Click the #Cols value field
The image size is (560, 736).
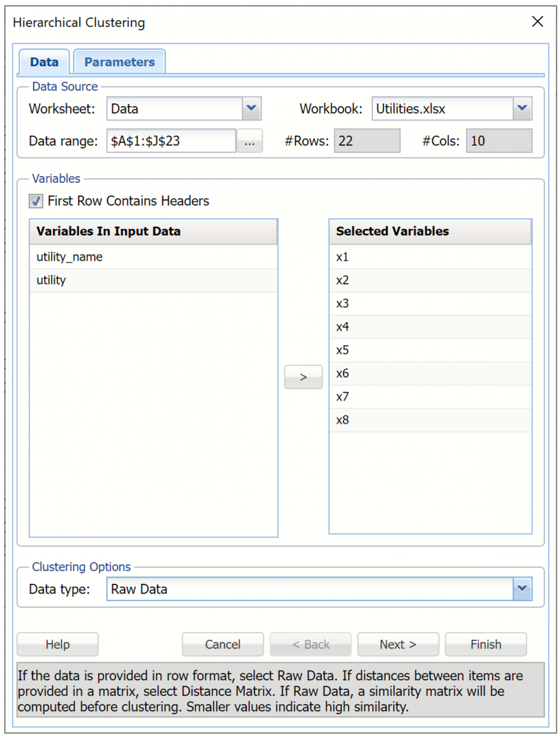click(x=499, y=141)
